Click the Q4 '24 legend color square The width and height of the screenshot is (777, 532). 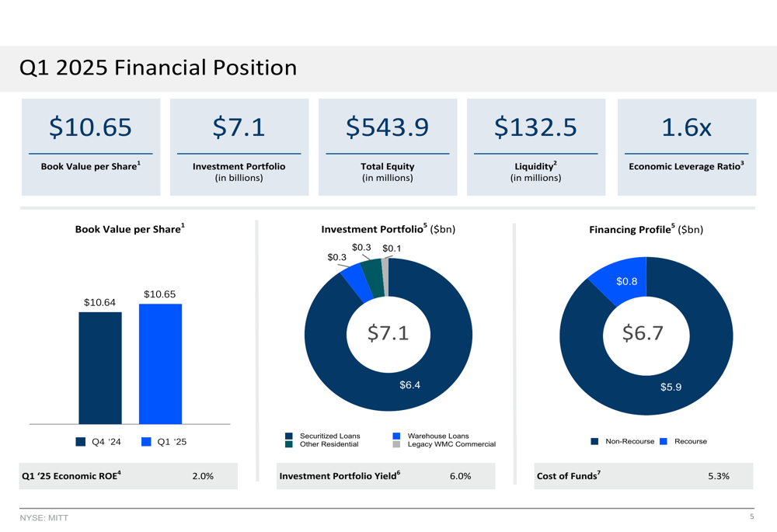(80, 441)
